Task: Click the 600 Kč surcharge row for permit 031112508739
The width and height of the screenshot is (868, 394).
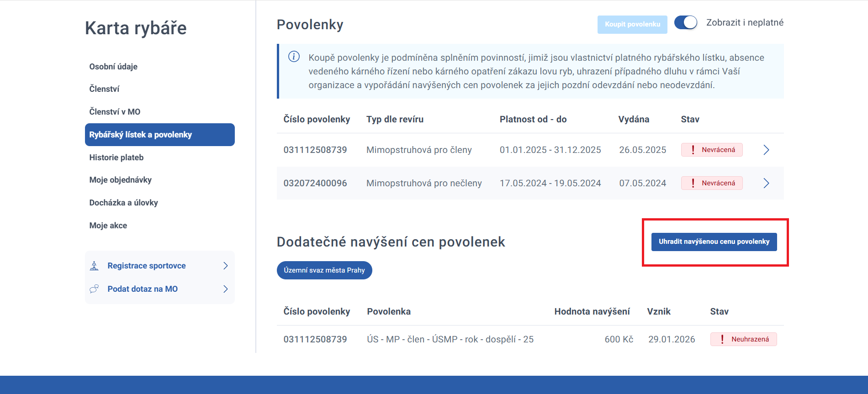Action: [618, 339]
